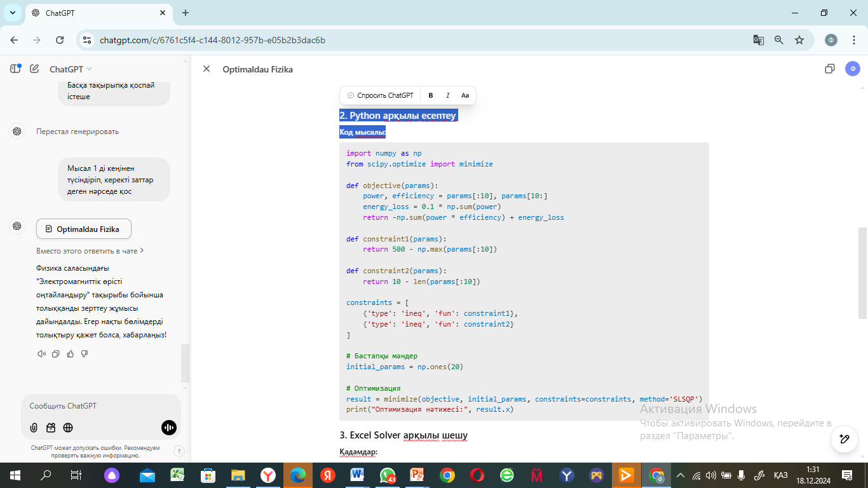
Task: Start voice mode with waveform button
Action: [168, 428]
